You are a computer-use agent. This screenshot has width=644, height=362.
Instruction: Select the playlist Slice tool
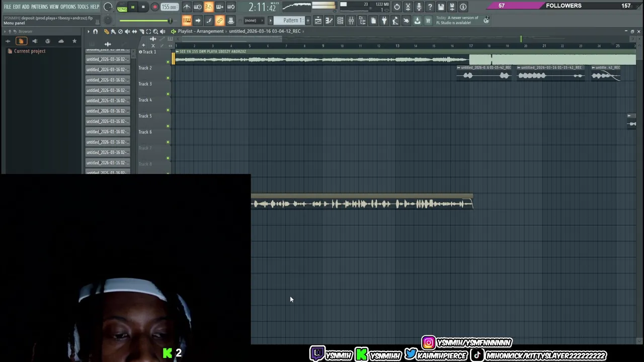tap(141, 31)
